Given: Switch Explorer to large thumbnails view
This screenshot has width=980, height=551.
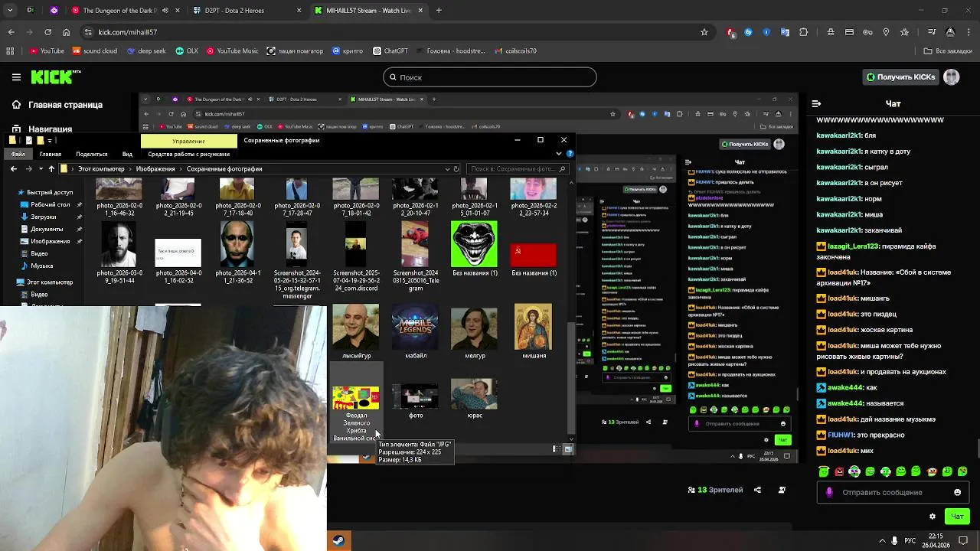Looking at the screenshot, I should pos(568,449).
